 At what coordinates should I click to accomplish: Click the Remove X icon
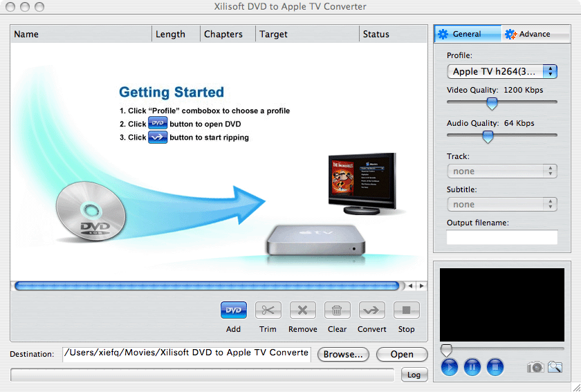click(x=302, y=310)
